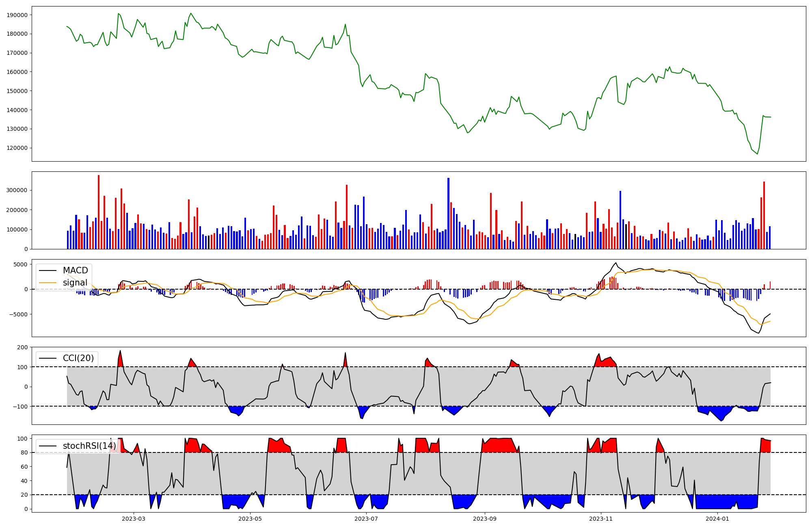This screenshot has height=528, width=812.
Task: Click the 120000 price axis tick label
Action: (x=17, y=148)
